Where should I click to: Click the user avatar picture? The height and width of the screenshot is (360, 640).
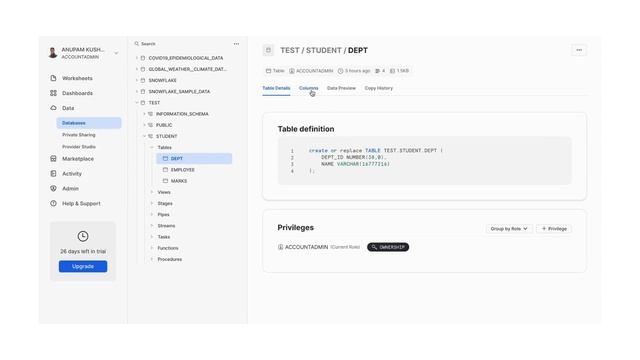(x=53, y=53)
